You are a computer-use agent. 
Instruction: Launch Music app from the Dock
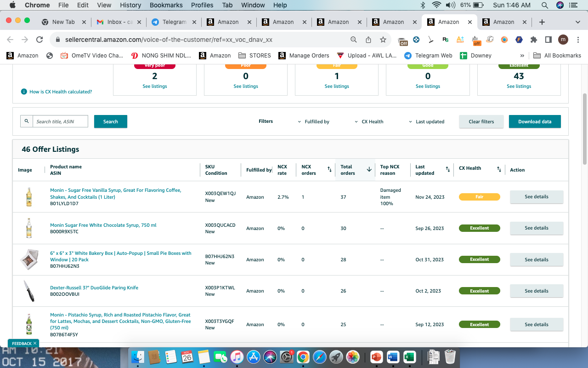click(237, 356)
